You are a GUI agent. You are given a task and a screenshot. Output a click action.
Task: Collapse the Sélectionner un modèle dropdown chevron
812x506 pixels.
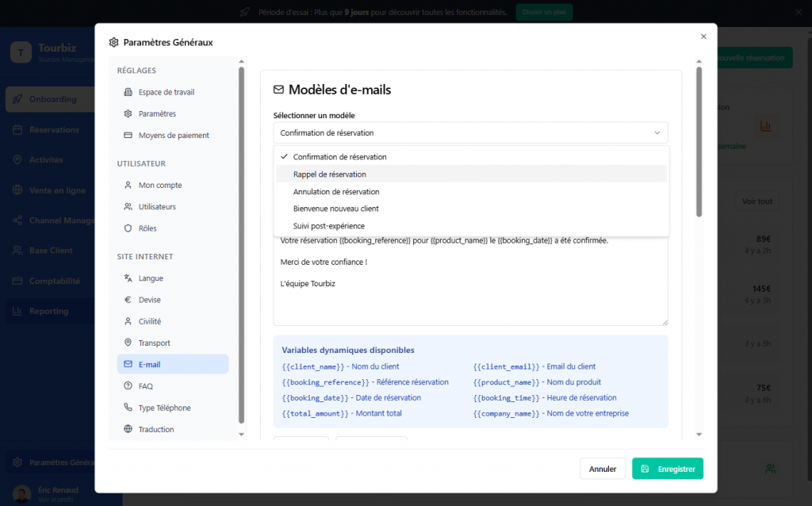pyautogui.click(x=657, y=133)
